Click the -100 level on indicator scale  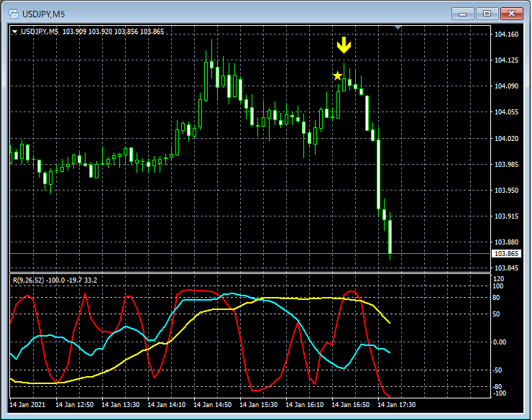[500, 393]
